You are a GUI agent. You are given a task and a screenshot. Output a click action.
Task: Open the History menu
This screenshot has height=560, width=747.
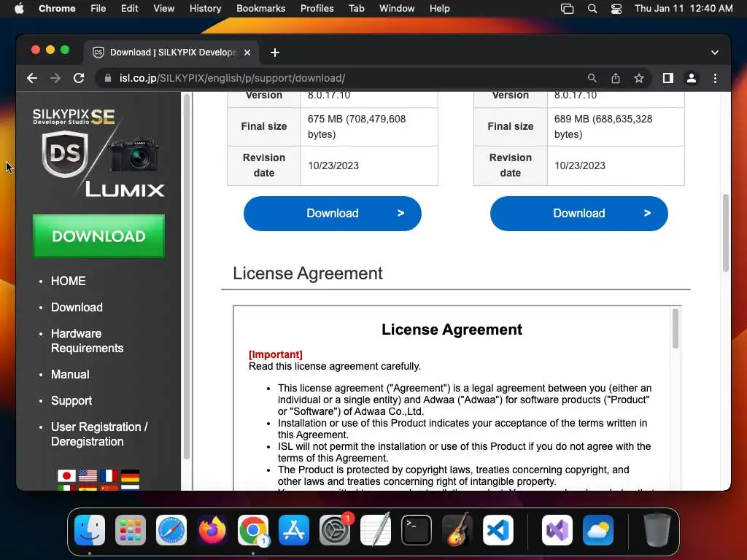205,9
